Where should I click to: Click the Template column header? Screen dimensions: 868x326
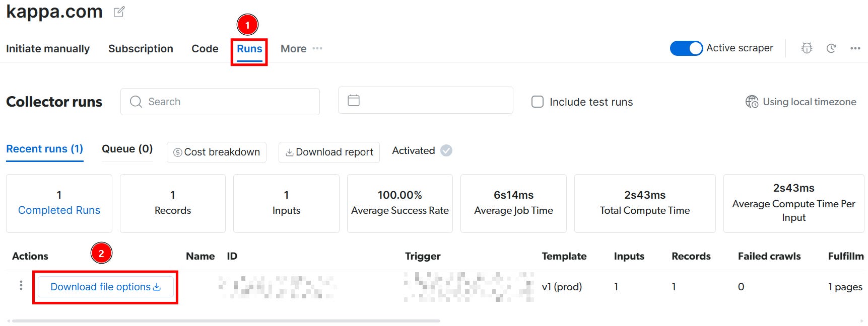tap(564, 256)
